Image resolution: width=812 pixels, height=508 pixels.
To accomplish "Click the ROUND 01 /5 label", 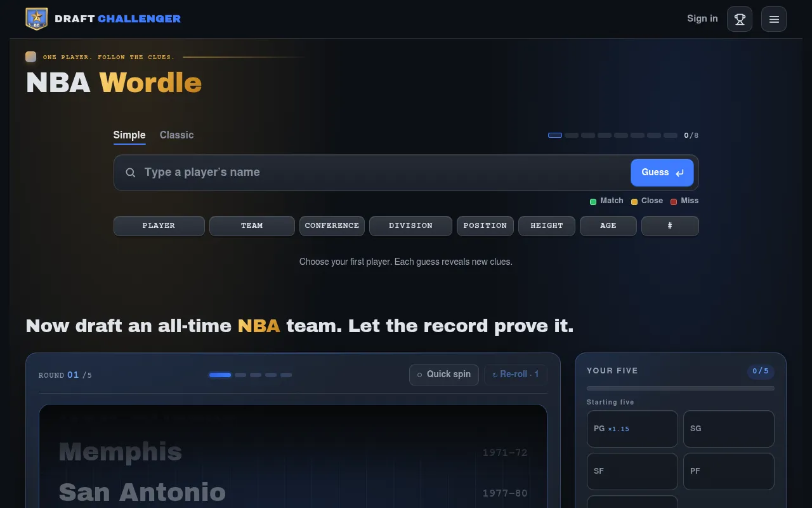I will click(65, 375).
